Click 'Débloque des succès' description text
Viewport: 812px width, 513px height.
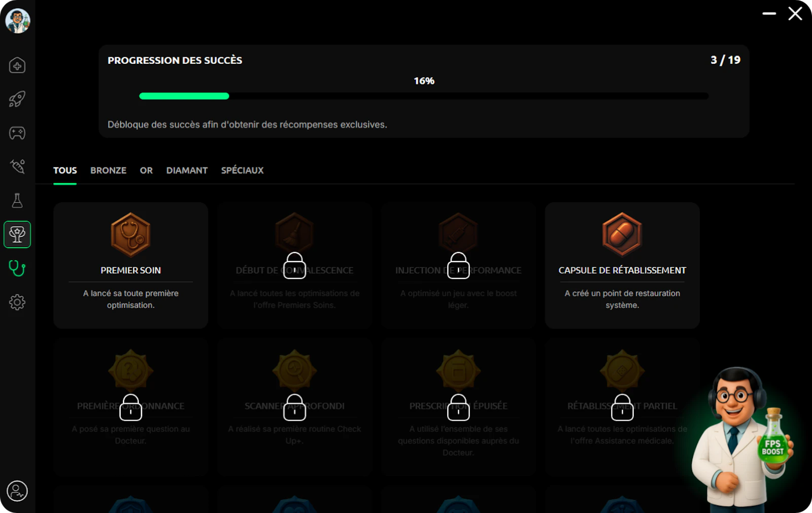click(x=247, y=124)
